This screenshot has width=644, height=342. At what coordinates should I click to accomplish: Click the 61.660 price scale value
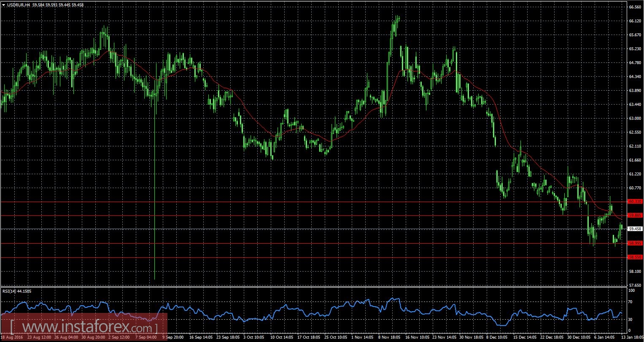pos(635,160)
